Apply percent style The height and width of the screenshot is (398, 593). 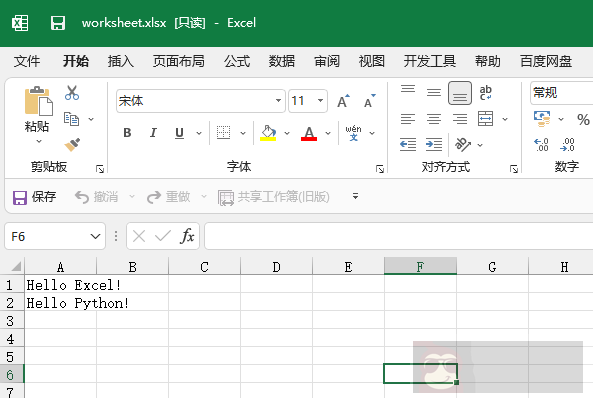tap(583, 120)
